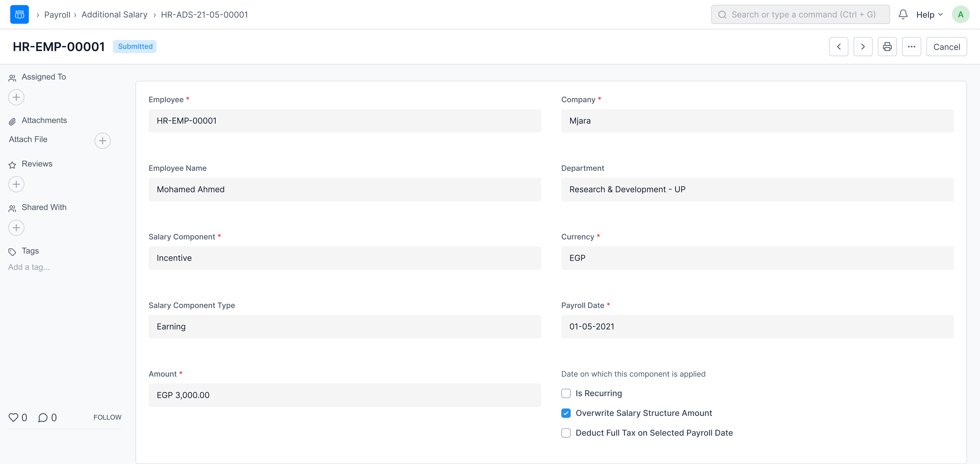Open HR-ADS-21-05-00001 breadcrumb
Screen dimensions: 980x464
click(x=204, y=14)
